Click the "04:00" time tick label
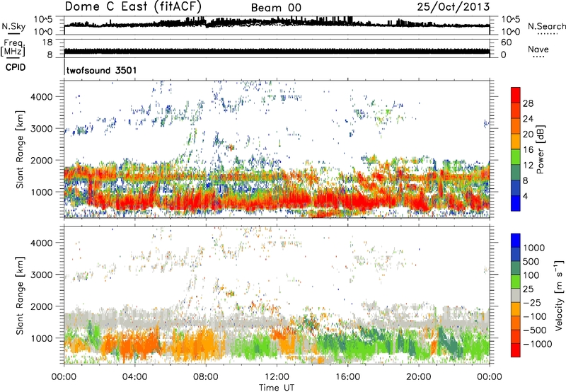Image resolution: width=566 pixels, height=392 pixels. [x=134, y=377]
